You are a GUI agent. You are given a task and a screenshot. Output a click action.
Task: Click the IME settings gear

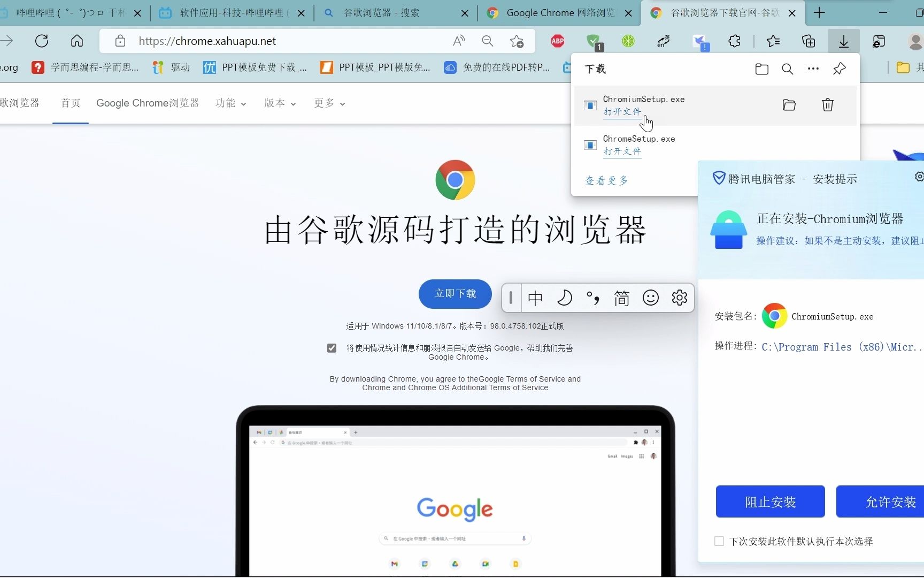click(x=679, y=298)
